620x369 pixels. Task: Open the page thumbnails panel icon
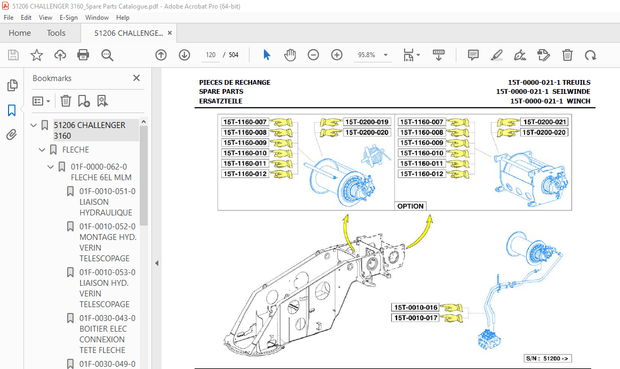point(12,85)
